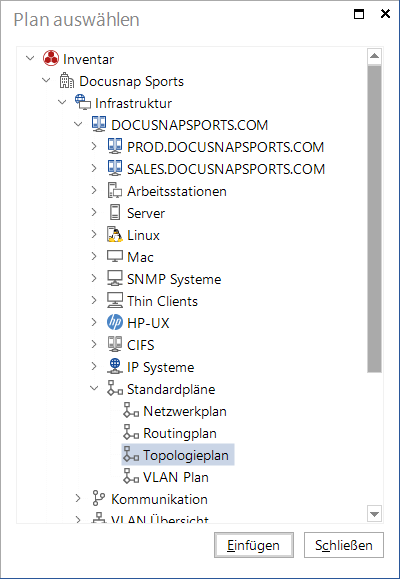Viewport: 400px width, 579px height.
Task: Expand the Arbeitsstationen node
Action: (94, 190)
